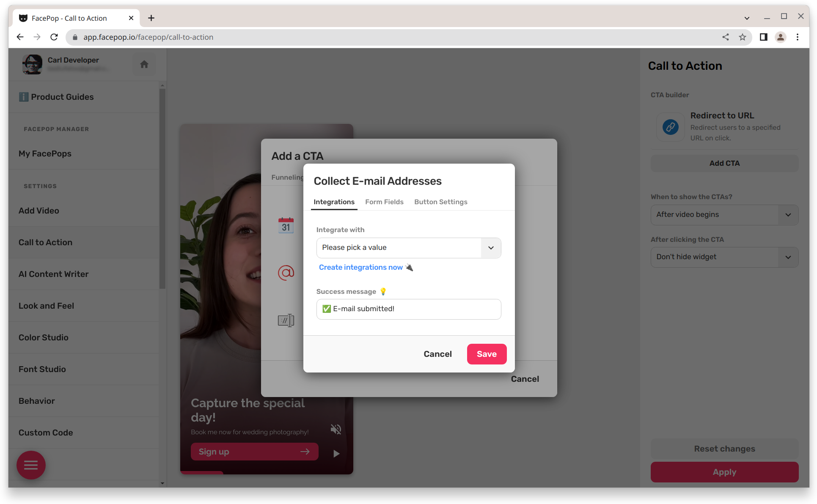817x504 pixels.
Task: Switch to the Button Settings tab
Action: click(x=441, y=201)
